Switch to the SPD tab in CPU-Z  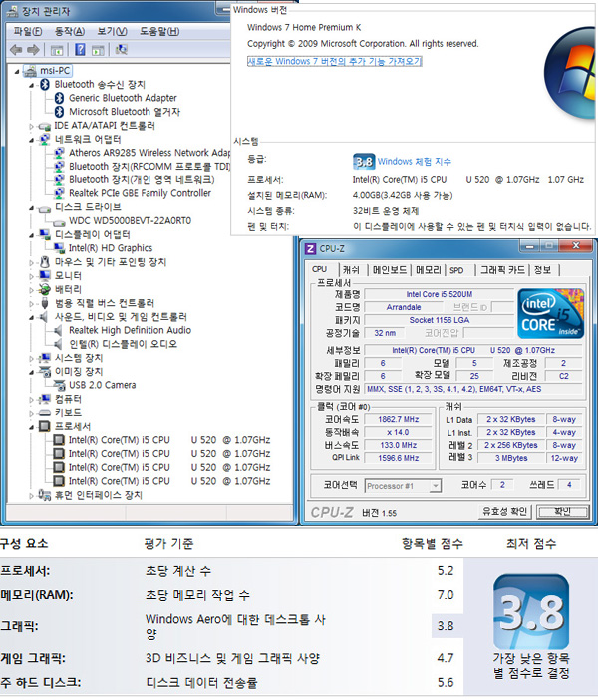pyautogui.click(x=456, y=270)
